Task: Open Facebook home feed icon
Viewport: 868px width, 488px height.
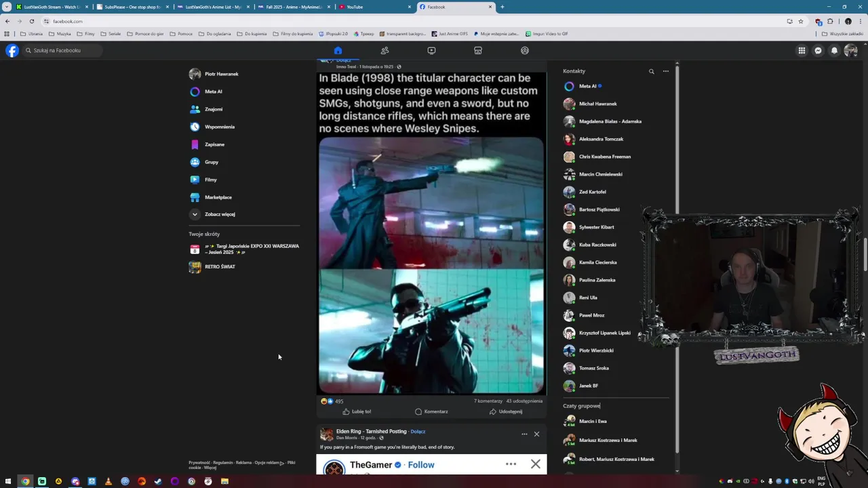Action: (x=338, y=50)
